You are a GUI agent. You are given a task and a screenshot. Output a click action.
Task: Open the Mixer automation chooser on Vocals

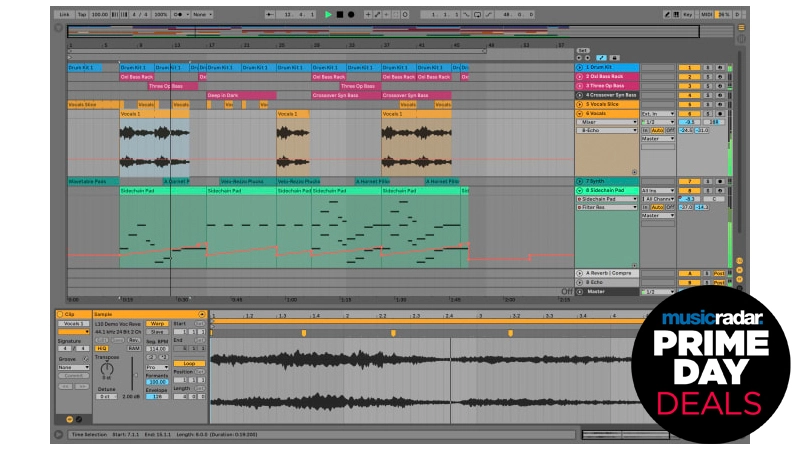click(x=607, y=122)
